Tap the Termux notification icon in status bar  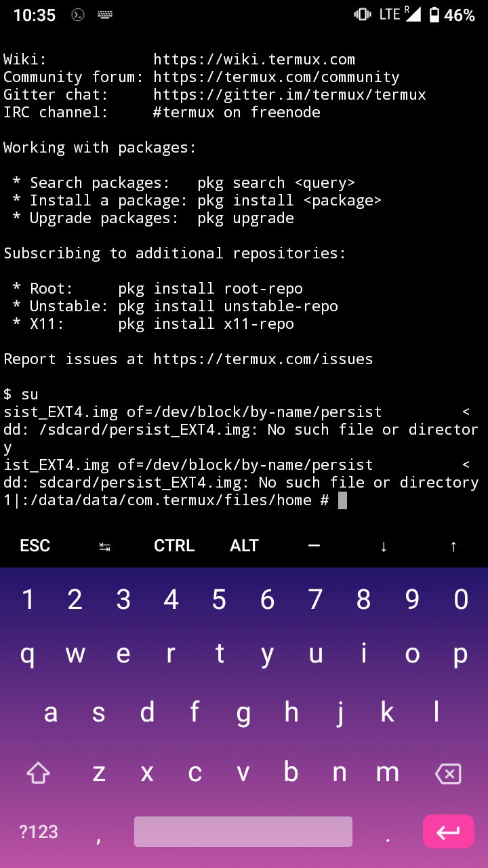pyautogui.click(x=78, y=15)
